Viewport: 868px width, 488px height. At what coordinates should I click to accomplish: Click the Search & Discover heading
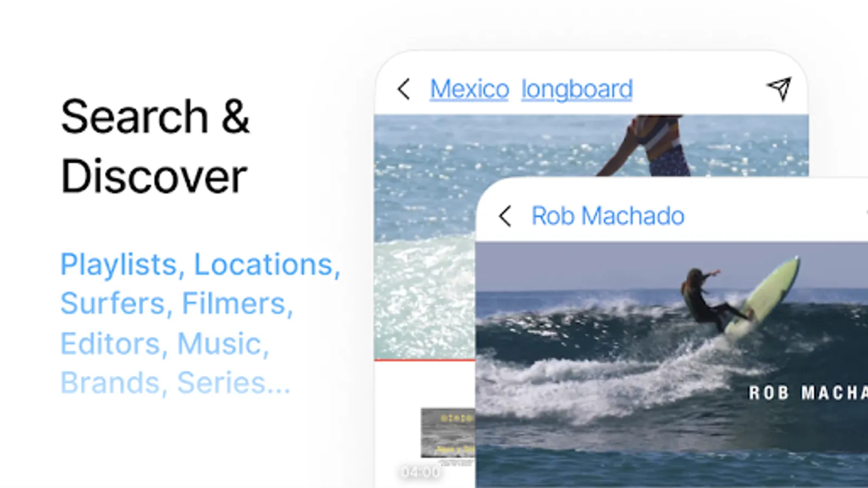(x=155, y=146)
